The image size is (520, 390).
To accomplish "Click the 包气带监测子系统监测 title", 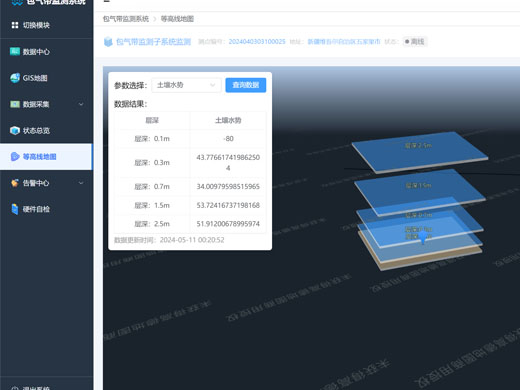I will pyautogui.click(x=153, y=42).
